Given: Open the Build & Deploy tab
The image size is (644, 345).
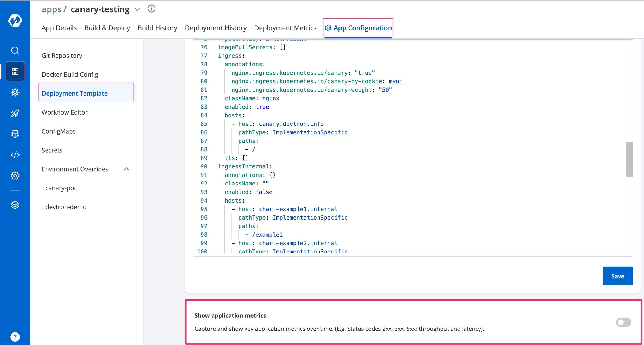Looking at the screenshot, I should tap(107, 28).
